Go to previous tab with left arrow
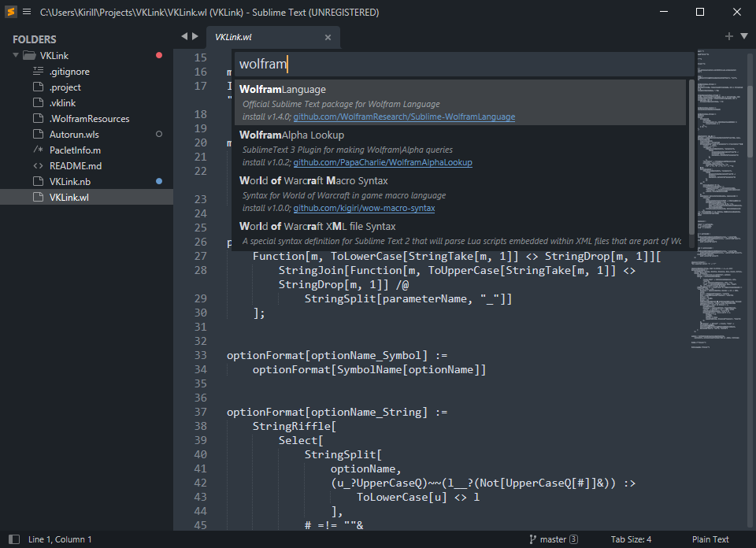 coord(184,36)
